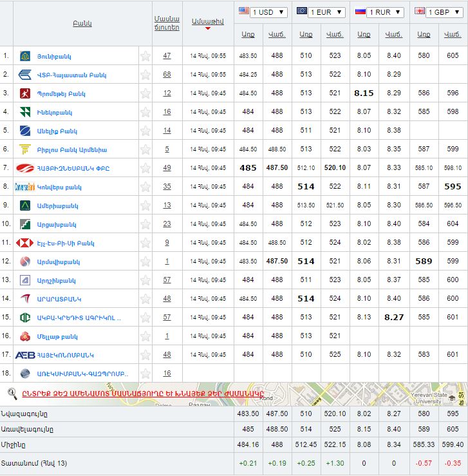
Task: Toggle favorite star for Ameriabank row
Action: [x=145, y=205]
